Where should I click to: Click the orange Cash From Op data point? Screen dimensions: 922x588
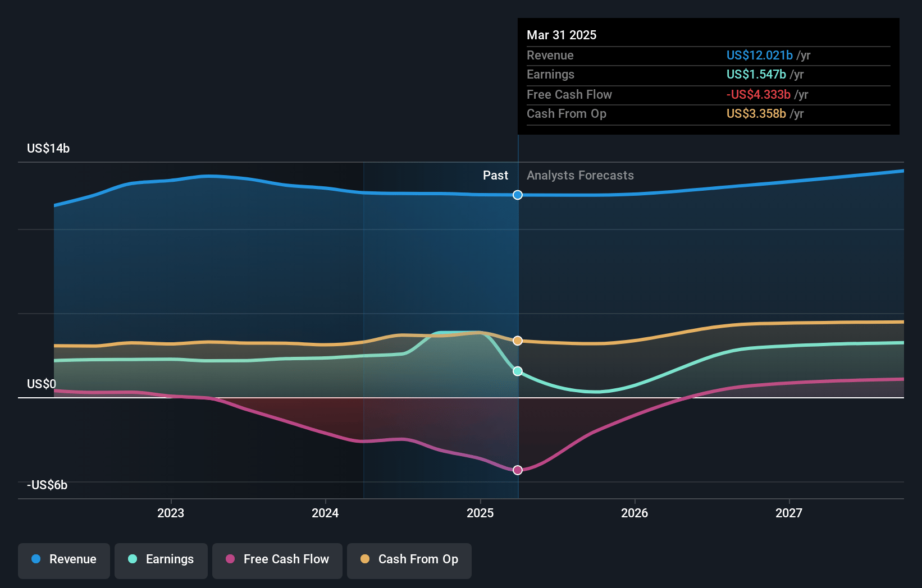[x=518, y=341]
